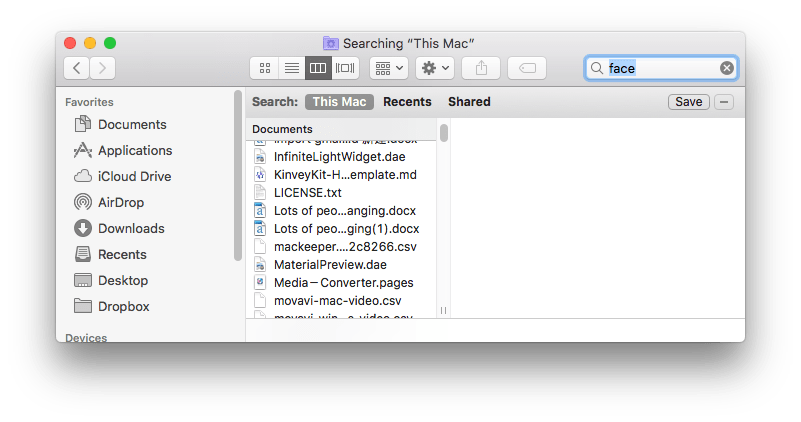Click the Share toolbar button
Image resolution: width=801 pixels, height=422 pixels.
[x=481, y=68]
